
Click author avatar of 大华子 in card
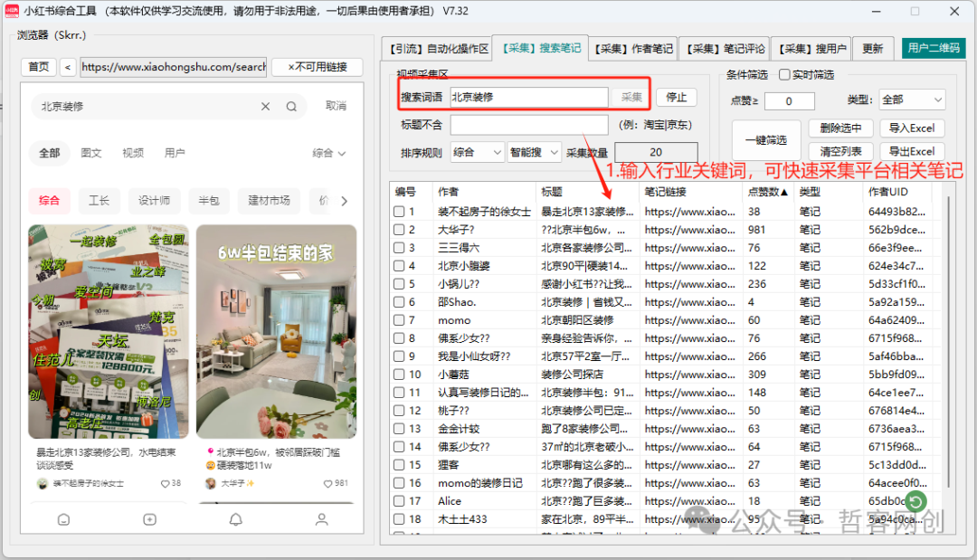click(211, 483)
